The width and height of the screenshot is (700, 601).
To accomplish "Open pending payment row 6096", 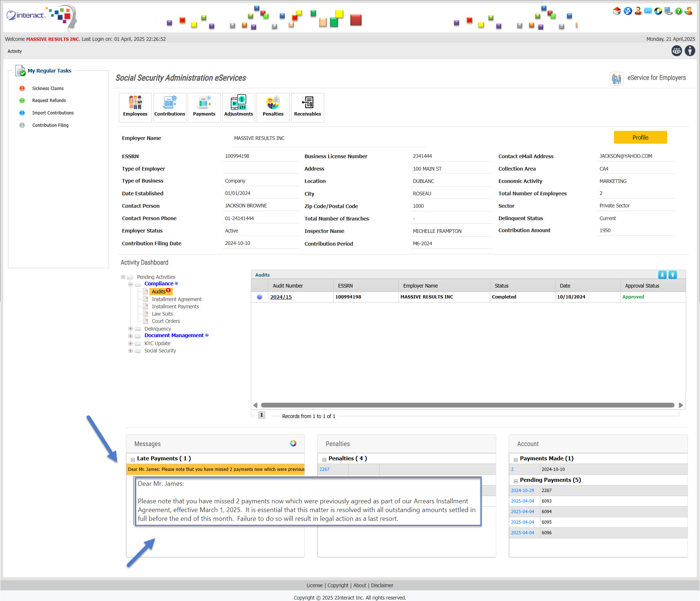I will (598, 533).
